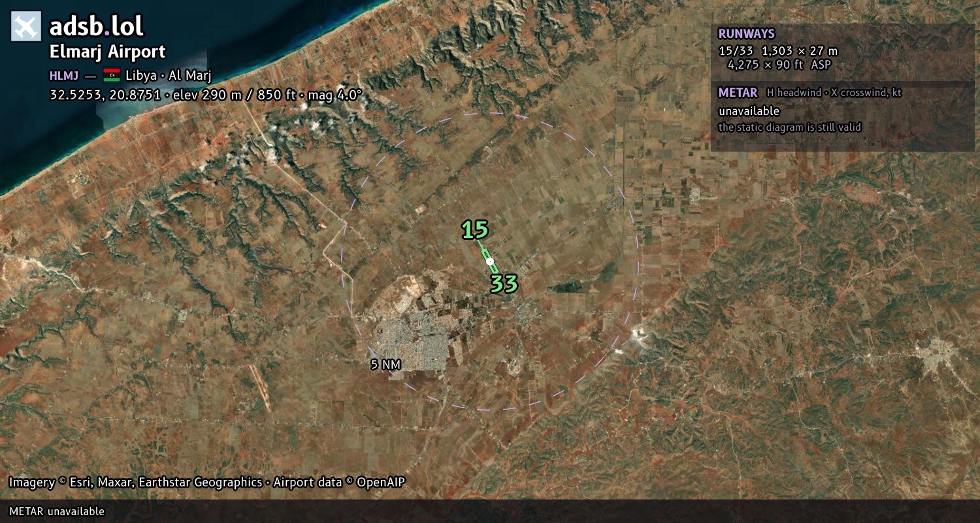Click the "5 NM" range ring label
980x523 pixels.
point(385,365)
